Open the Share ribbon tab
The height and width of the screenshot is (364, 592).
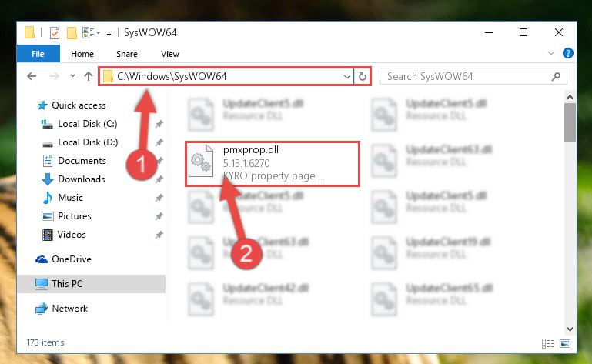point(127,54)
